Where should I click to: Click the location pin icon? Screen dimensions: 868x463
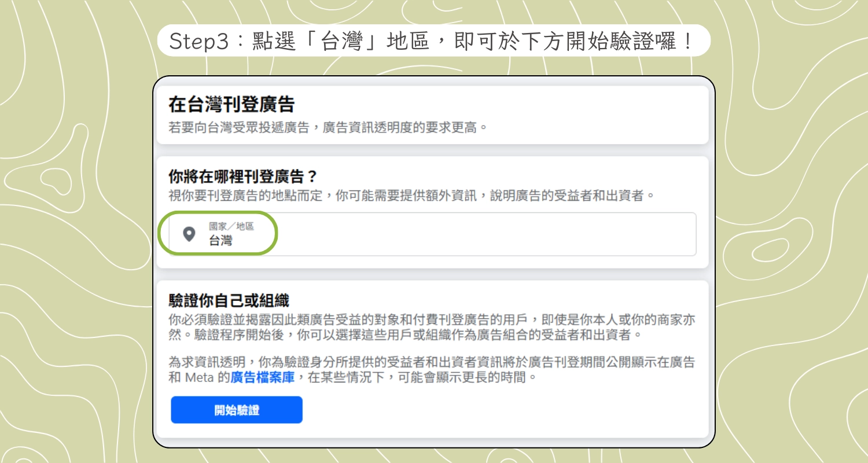[x=189, y=234]
